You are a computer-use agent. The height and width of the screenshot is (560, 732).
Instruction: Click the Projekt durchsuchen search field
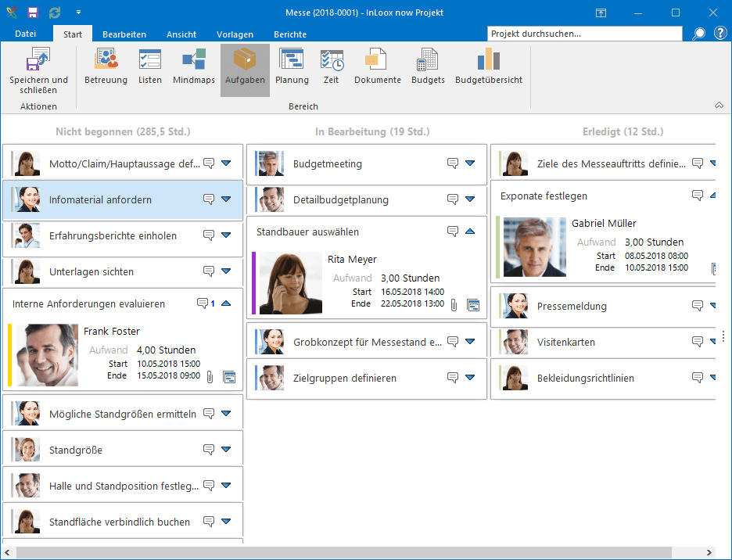[584, 34]
